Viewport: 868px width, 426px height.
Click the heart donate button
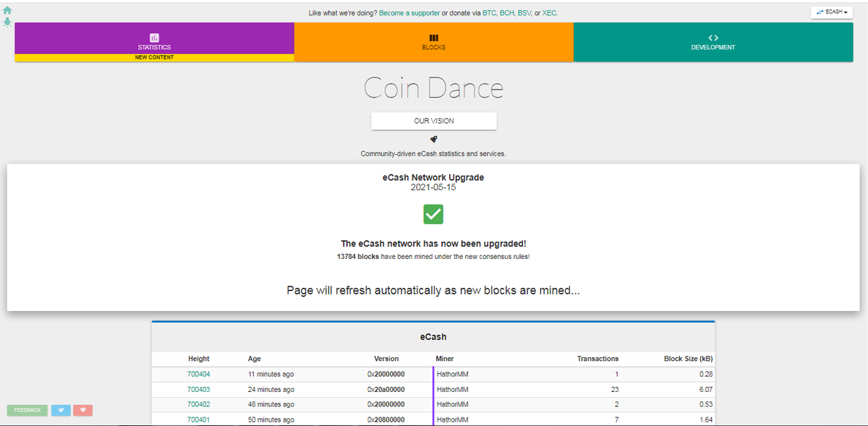pos(83,410)
